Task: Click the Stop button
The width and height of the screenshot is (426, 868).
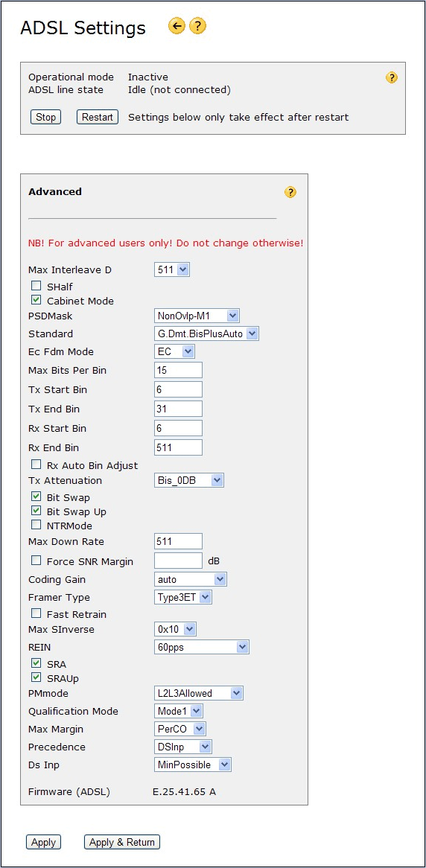Action: 45,118
